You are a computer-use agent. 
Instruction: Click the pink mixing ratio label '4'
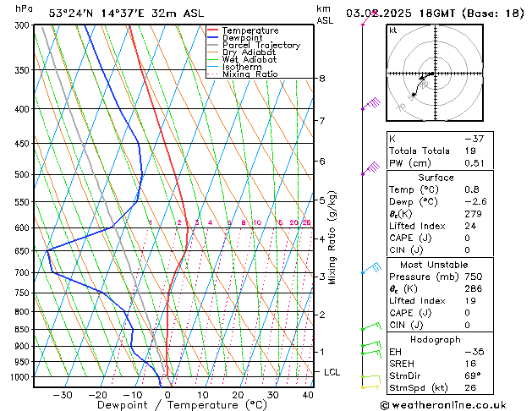[210, 222]
